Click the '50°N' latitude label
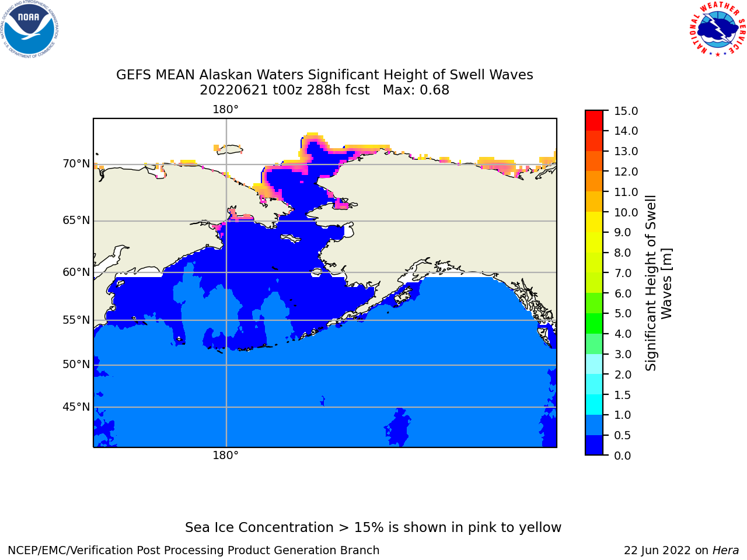747x560 pixels. [76, 365]
